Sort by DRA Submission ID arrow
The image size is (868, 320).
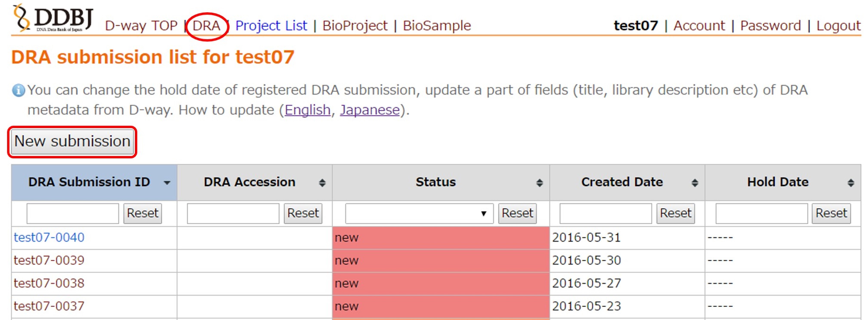tap(167, 183)
